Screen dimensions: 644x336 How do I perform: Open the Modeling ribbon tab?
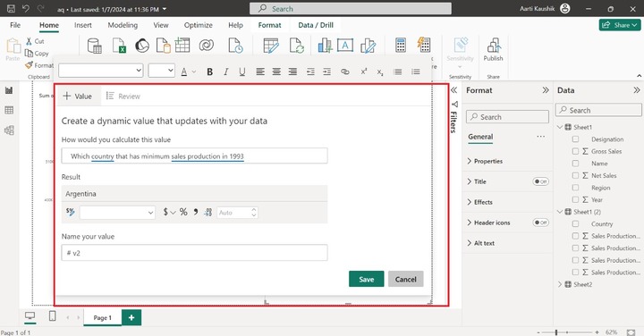[123, 25]
